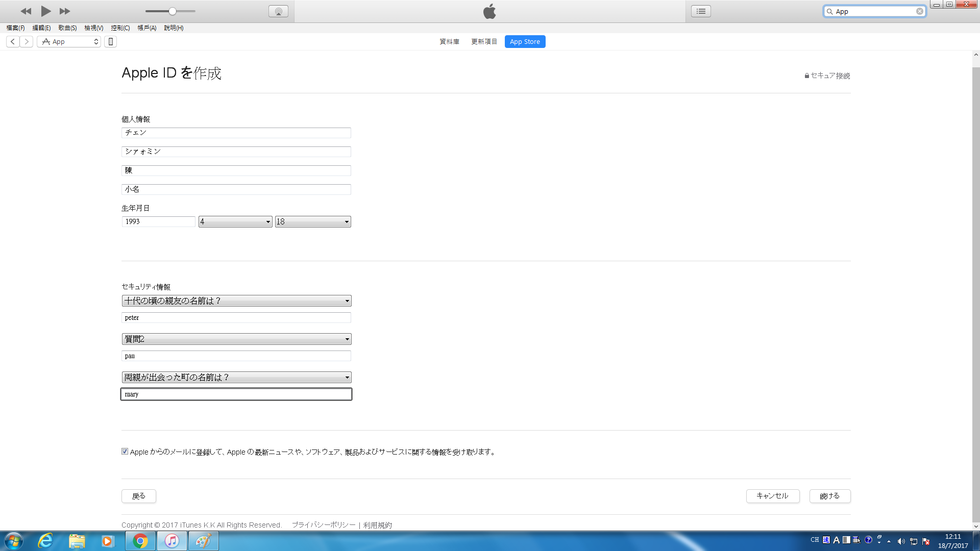Open the 帳戶(A) menu
The width and height of the screenshot is (980, 551).
click(146, 28)
